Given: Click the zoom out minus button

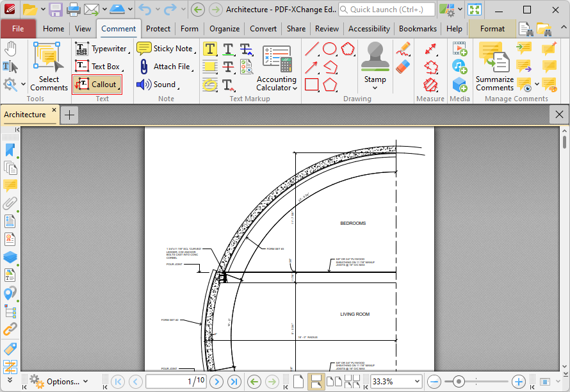Looking at the screenshot, I should 434,382.
